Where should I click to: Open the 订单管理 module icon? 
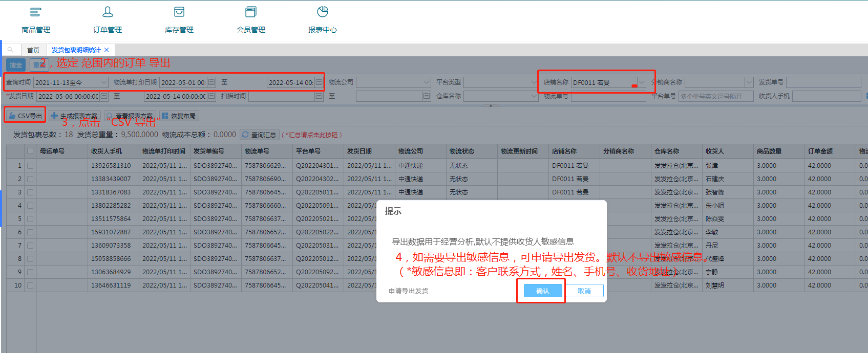coord(108,19)
